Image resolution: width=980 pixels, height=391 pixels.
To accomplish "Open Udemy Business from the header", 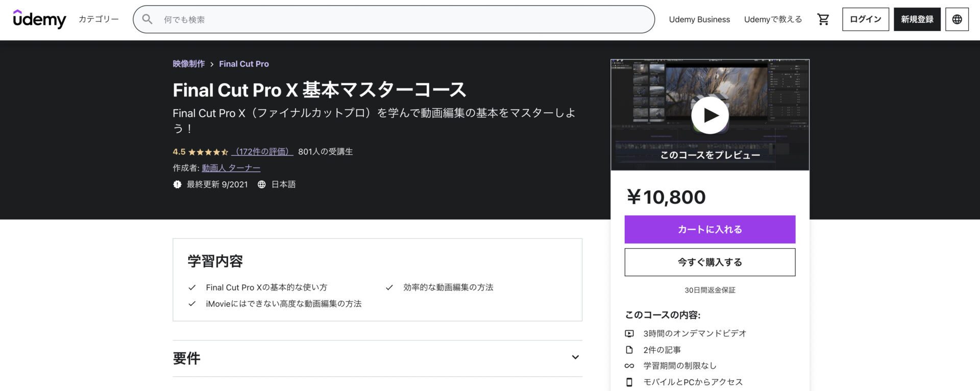I will pos(699,19).
